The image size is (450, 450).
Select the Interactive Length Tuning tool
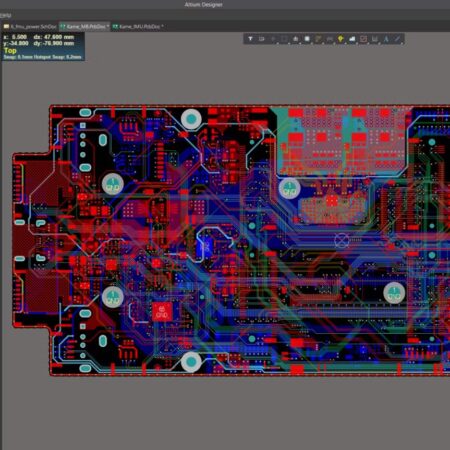(330, 39)
